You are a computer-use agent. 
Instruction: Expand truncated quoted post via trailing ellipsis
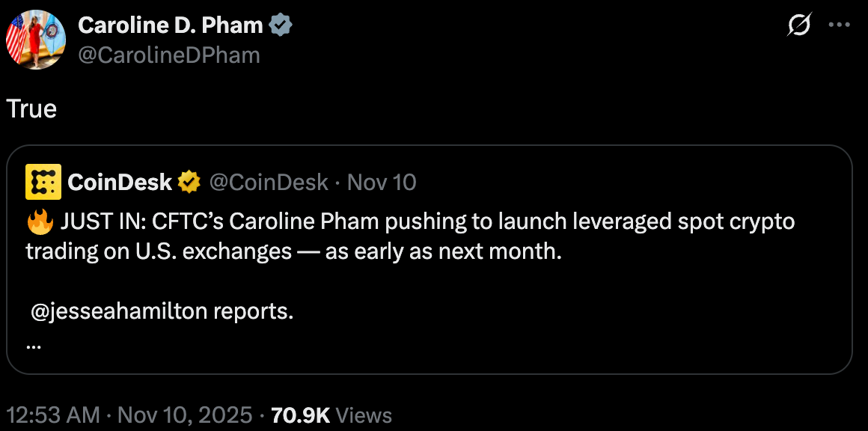34,346
